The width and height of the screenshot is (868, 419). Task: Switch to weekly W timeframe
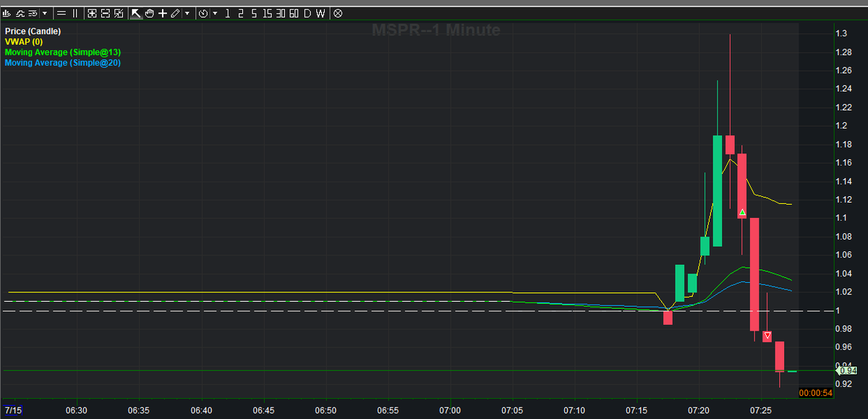[320, 13]
